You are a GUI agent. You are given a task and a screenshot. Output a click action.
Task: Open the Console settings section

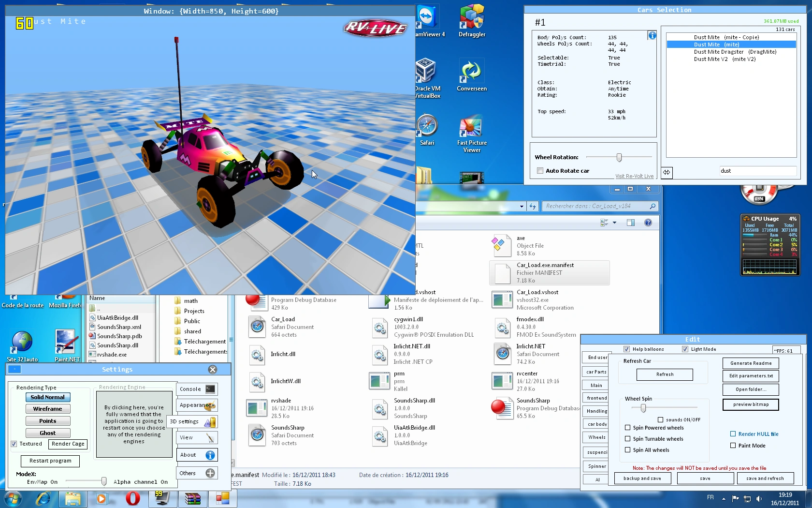(x=197, y=389)
